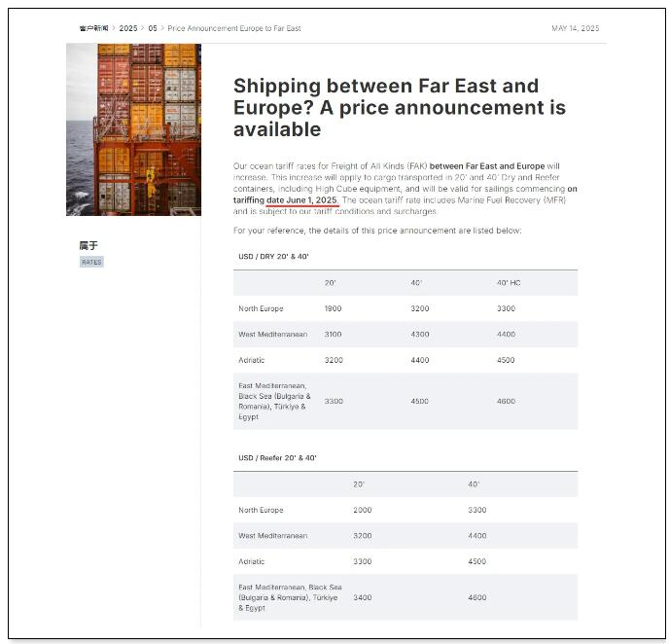Click the USD / DRY 20' & 40' table heading
The width and height of the screenshot is (669, 644).
[x=273, y=257]
